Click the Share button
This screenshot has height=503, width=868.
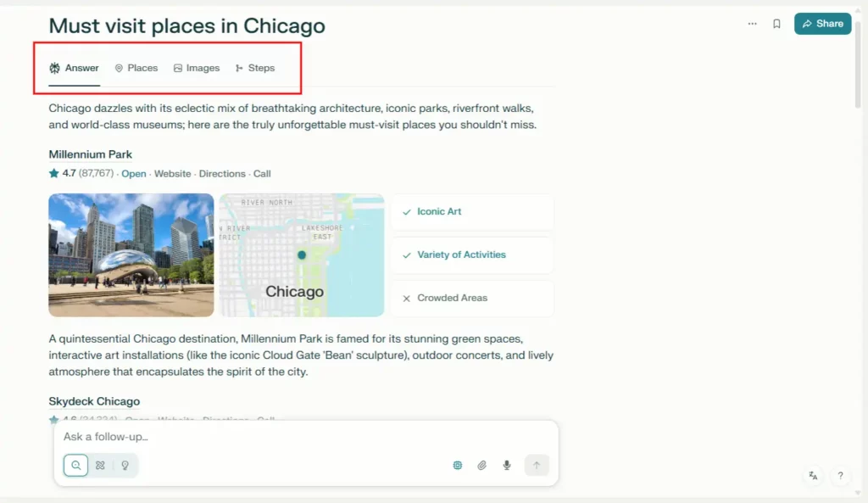pyautogui.click(x=822, y=24)
